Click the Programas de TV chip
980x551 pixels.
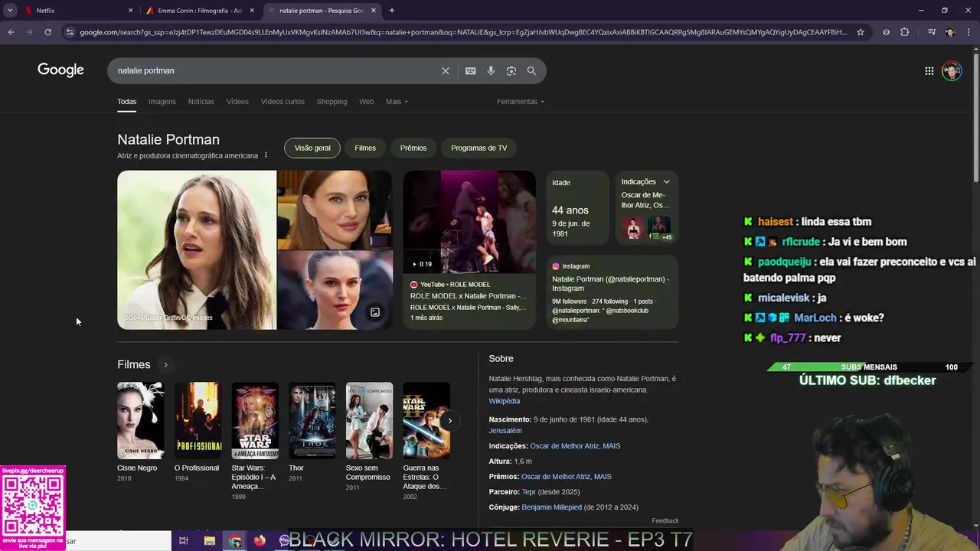479,148
